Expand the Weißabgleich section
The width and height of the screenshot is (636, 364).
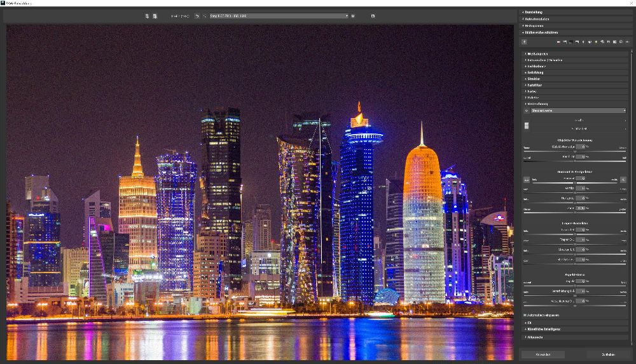tap(537, 54)
